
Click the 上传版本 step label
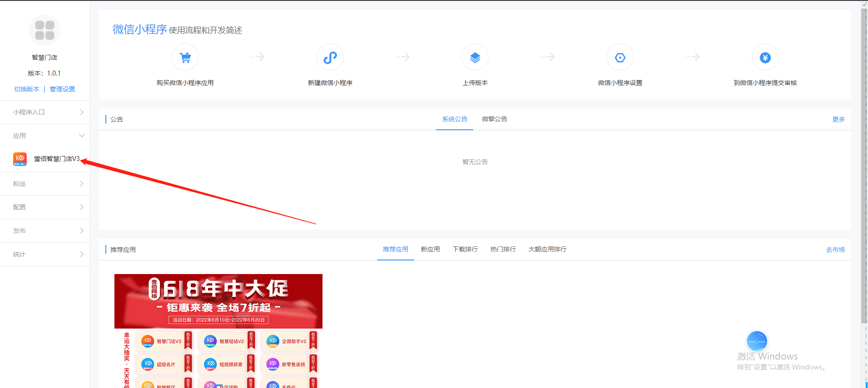tap(475, 83)
